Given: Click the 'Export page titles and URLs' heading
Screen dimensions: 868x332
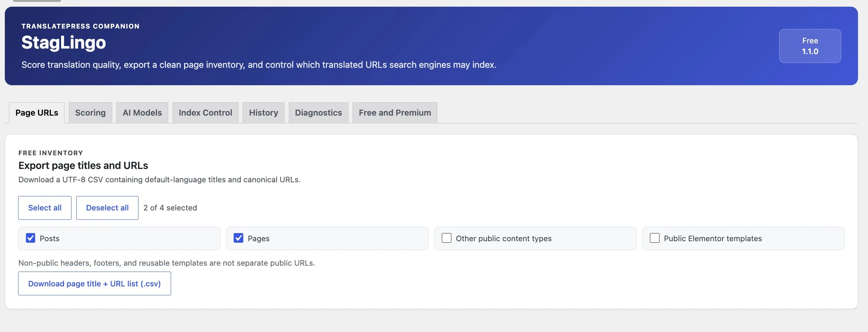Looking at the screenshot, I should [83, 166].
